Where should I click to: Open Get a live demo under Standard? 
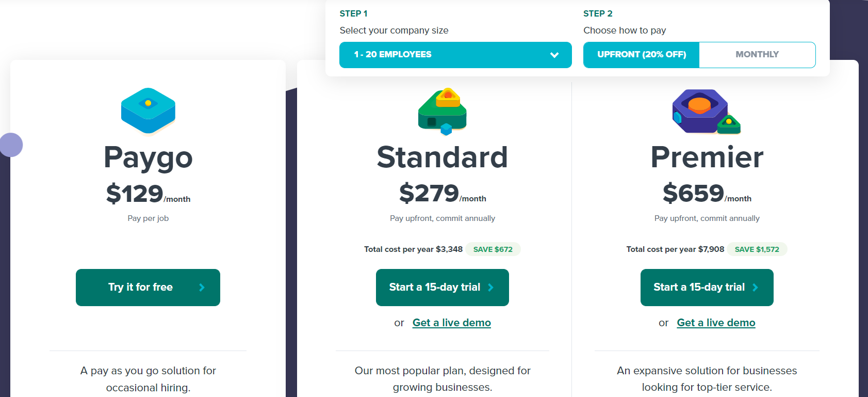pos(452,323)
